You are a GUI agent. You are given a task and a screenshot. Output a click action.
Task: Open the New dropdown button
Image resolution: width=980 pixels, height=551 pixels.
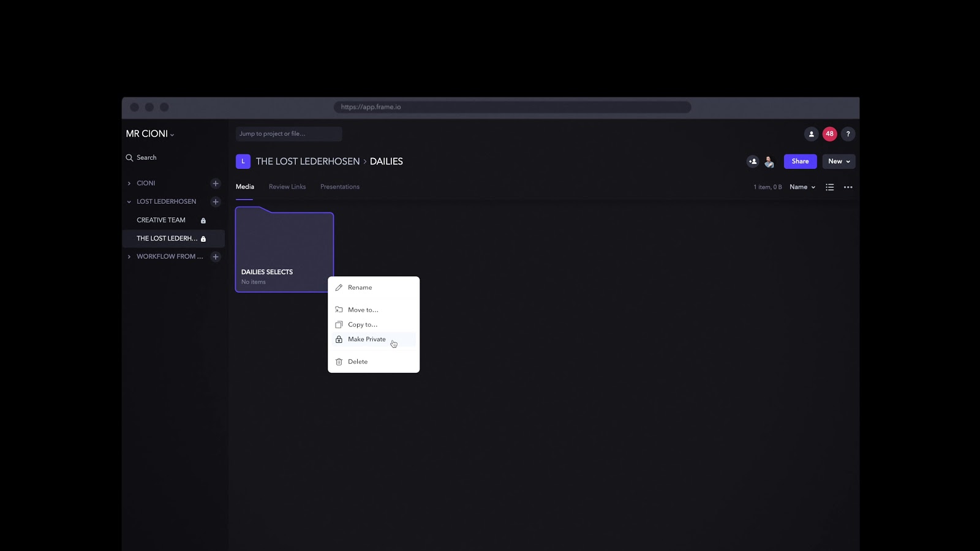pyautogui.click(x=839, y=162)
